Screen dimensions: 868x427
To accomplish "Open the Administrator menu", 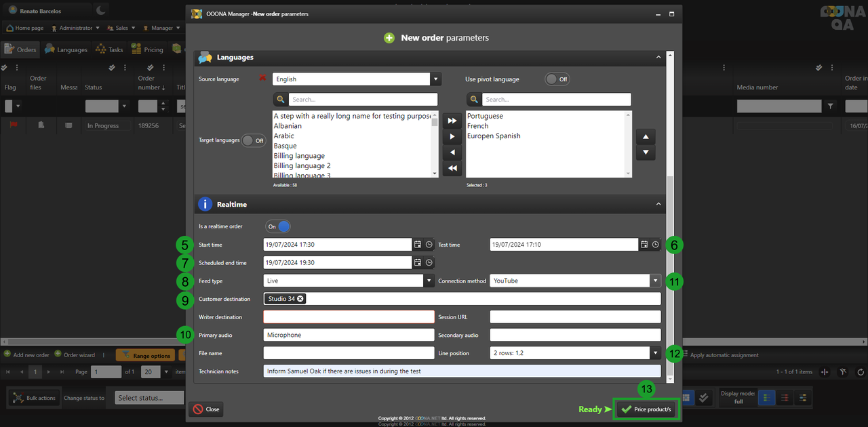I will 75,28.
